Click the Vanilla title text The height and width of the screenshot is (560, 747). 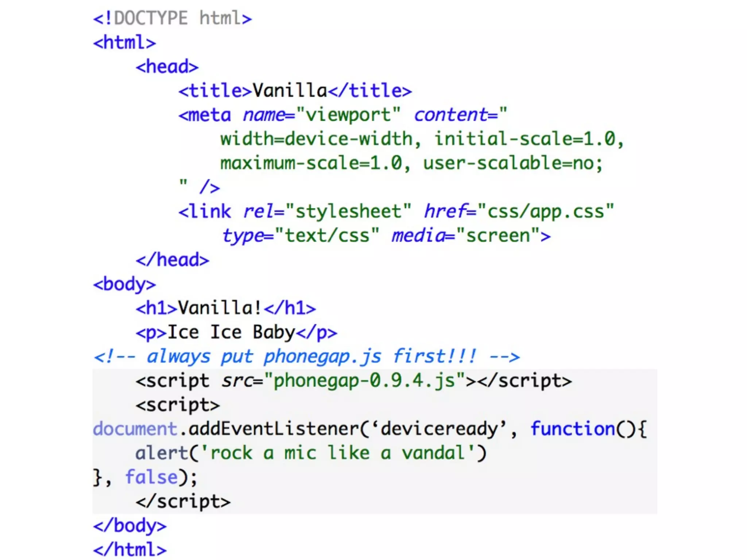(290, 90)
